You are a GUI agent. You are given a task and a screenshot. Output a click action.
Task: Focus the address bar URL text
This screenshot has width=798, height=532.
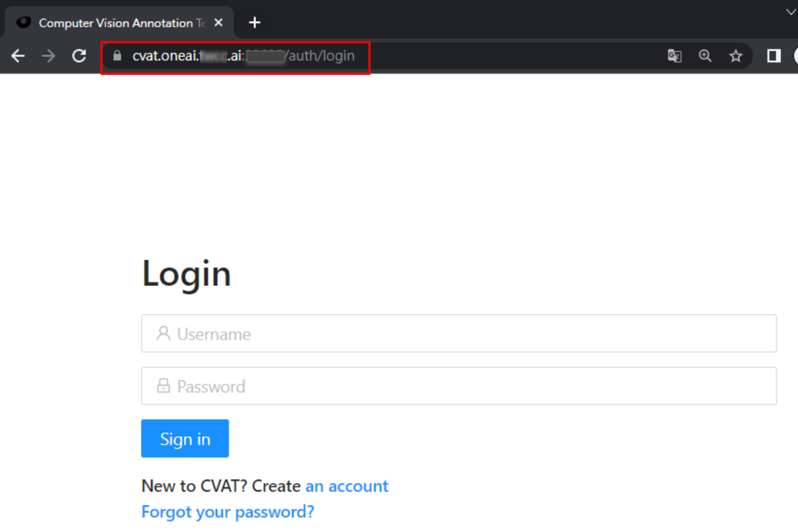(243, 56)
